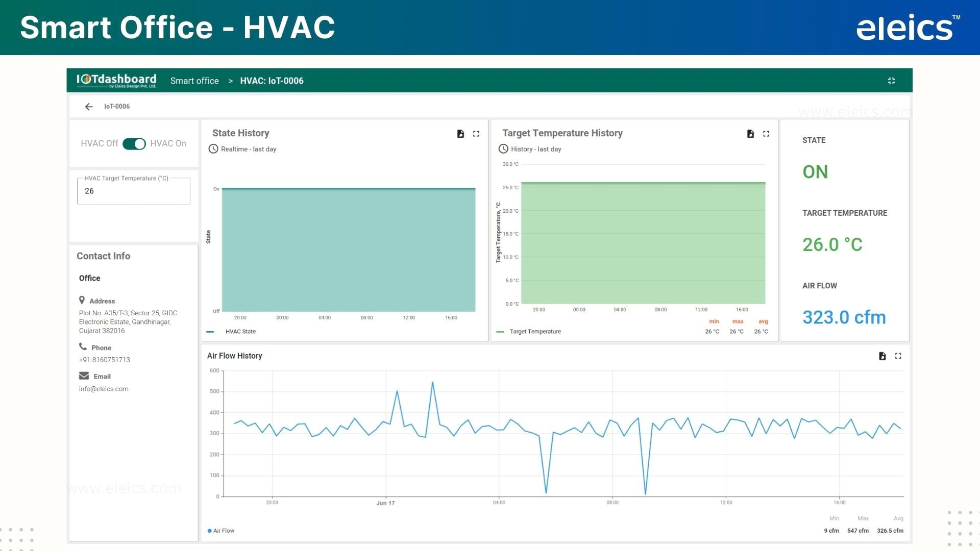This screenshot has width=980, height=551.
Task: Click the Air Flow History download icon
Action: pos(883,355)
